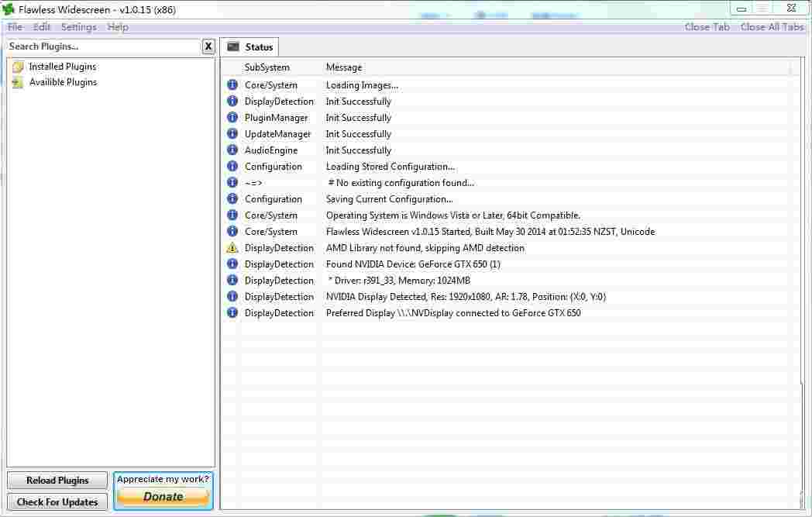
Task: Open the File menu
Action: pyautogui.click(x=15, y=27)
